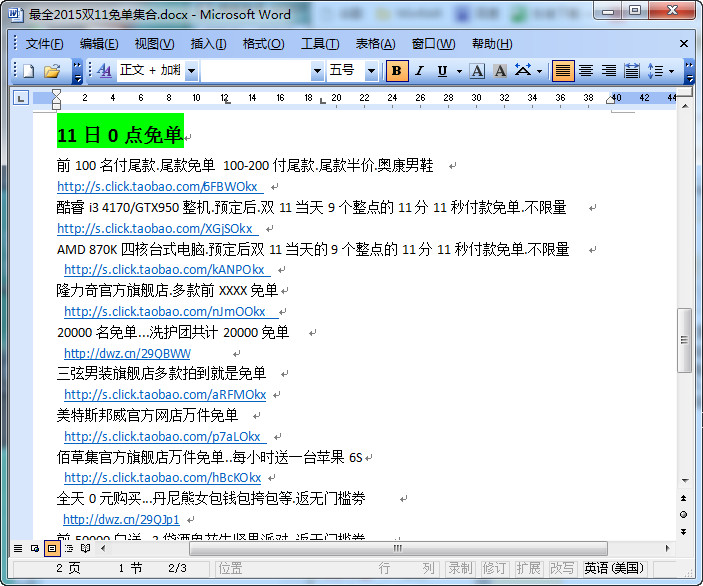Click the green heading 11日0点免单
The height and width of the screenshot is (586, 703).
tap(120, 130)
